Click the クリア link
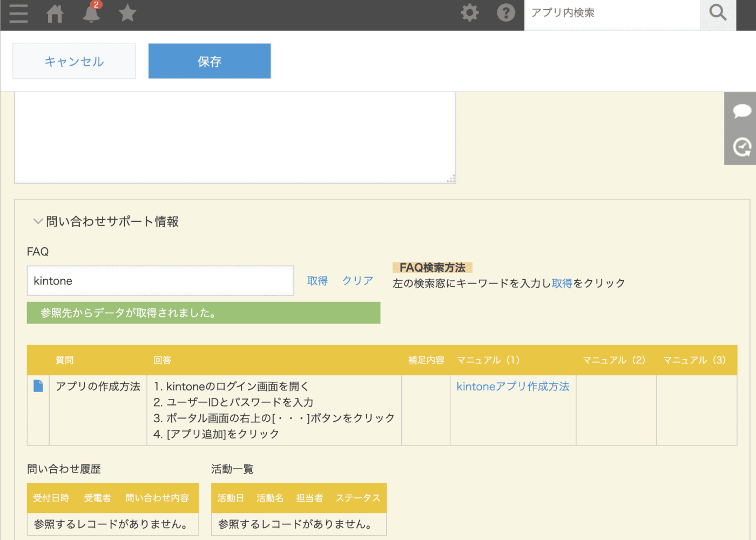The image size is (756, 540). pos(358,281)
